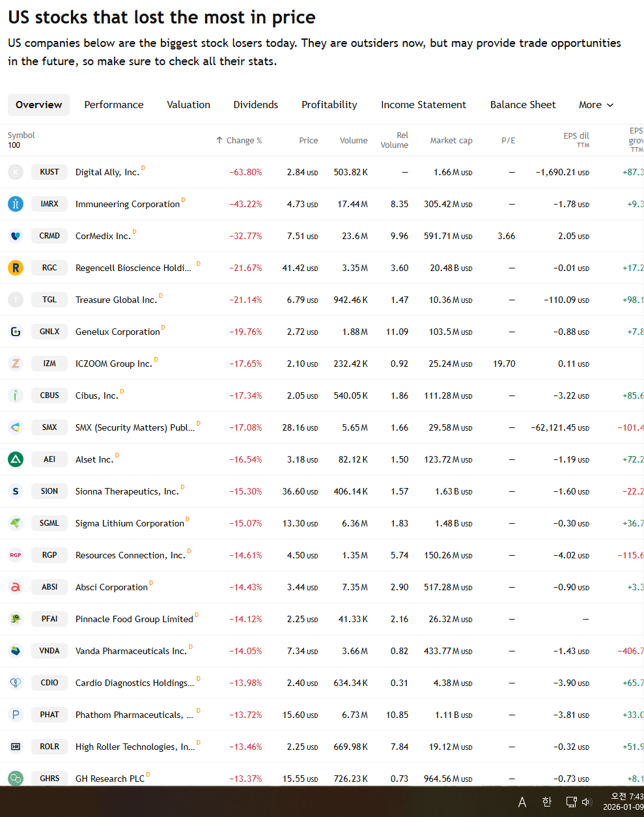
Task: Open the Valuation tab
Action: click(189, 105)
